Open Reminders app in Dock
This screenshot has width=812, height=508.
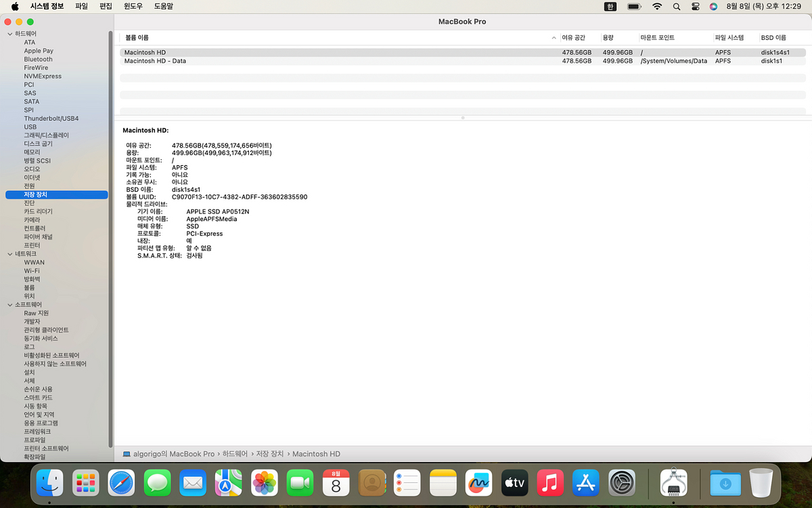point(407,483)
